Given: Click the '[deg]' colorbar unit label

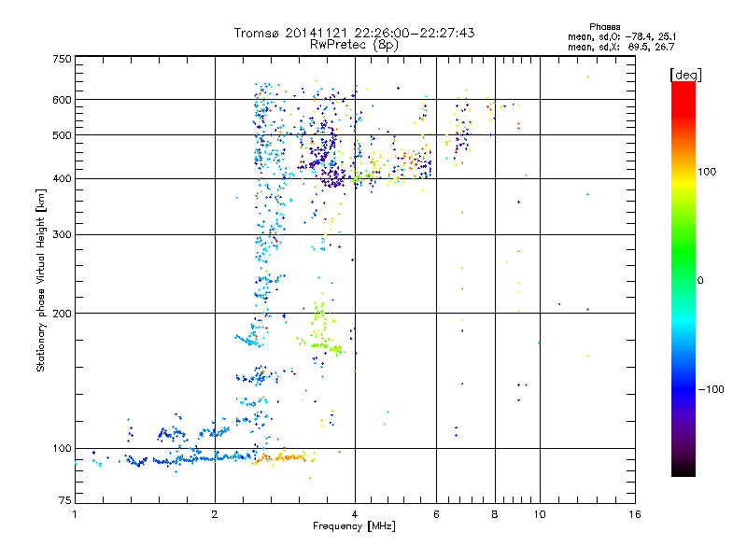Looking at the screenshot, I should (685, 75).
